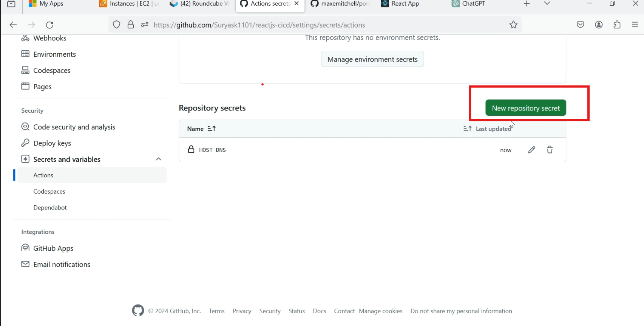Open the Firefox account icon
This screenshot has width=644, height=326.
tap(599, 25)
